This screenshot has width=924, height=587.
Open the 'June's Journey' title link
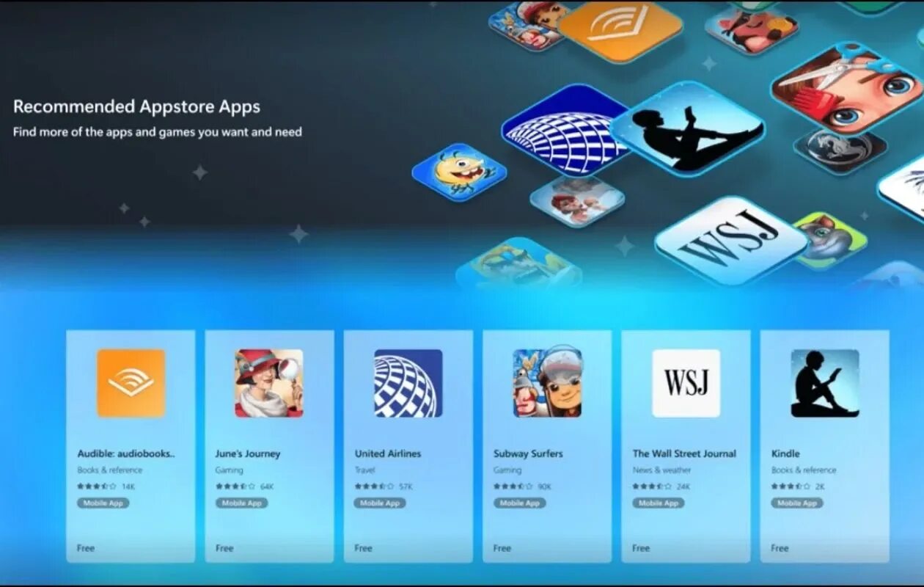(x=248, y=453)
